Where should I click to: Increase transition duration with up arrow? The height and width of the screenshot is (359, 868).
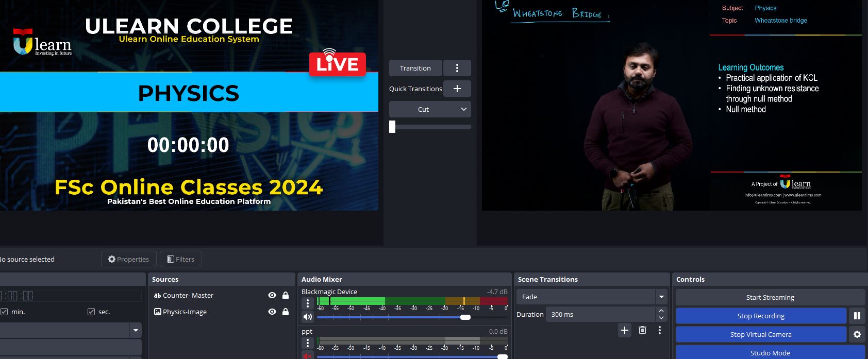661,311
